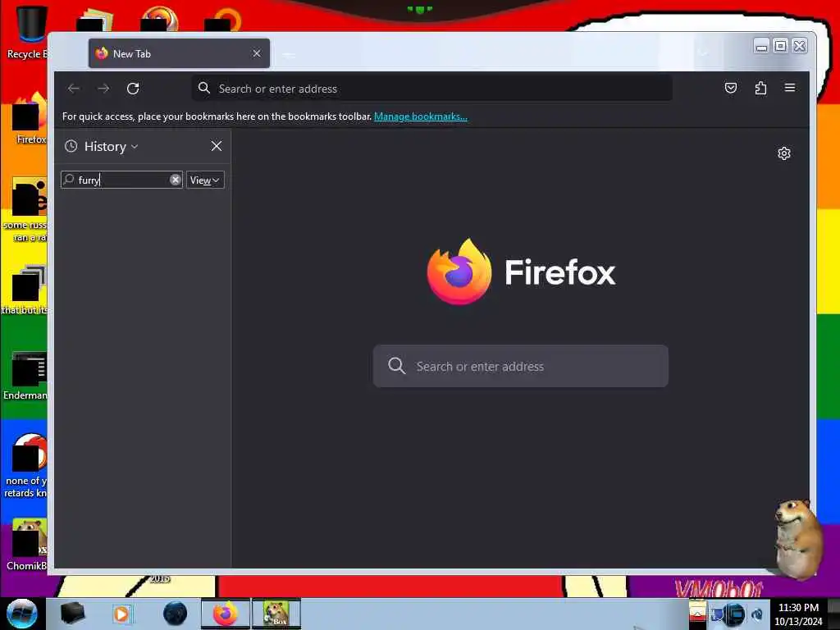
Task: Open the new tab page settings gear
Action: [x=783, y=153]
